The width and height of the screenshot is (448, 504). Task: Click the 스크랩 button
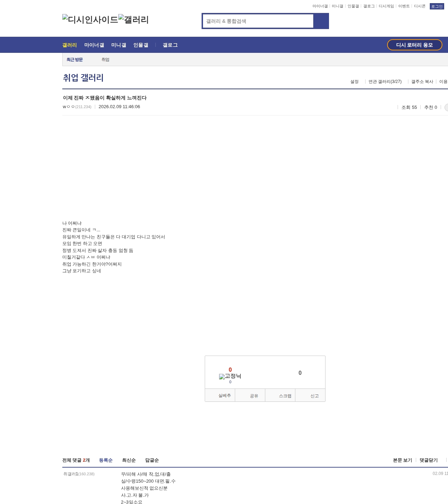tap(280, 395)
